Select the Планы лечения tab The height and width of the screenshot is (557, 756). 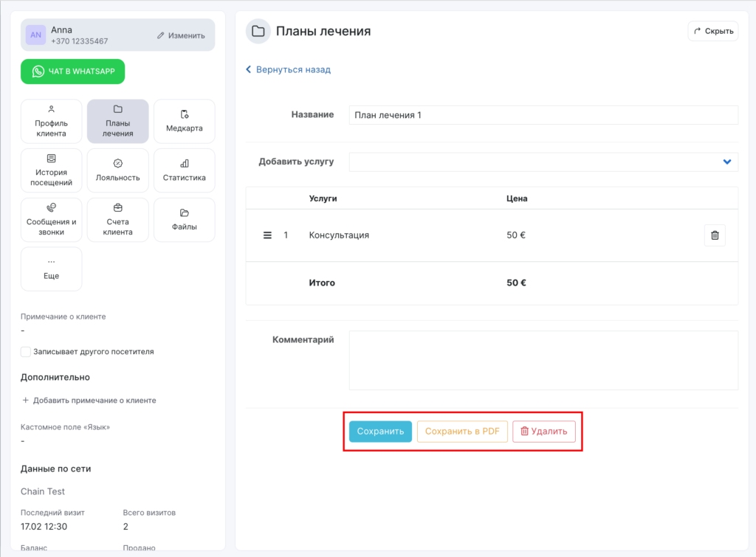[117, 121]
